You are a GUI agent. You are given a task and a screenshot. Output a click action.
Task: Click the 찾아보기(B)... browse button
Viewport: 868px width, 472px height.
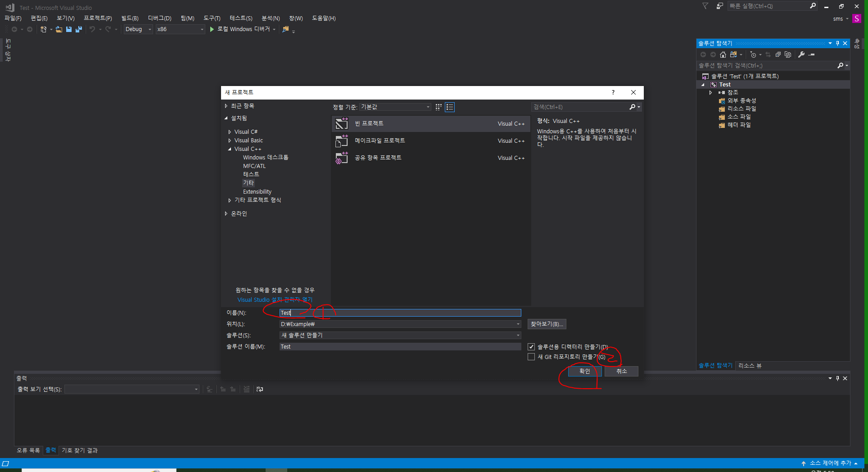click(547, 324)
